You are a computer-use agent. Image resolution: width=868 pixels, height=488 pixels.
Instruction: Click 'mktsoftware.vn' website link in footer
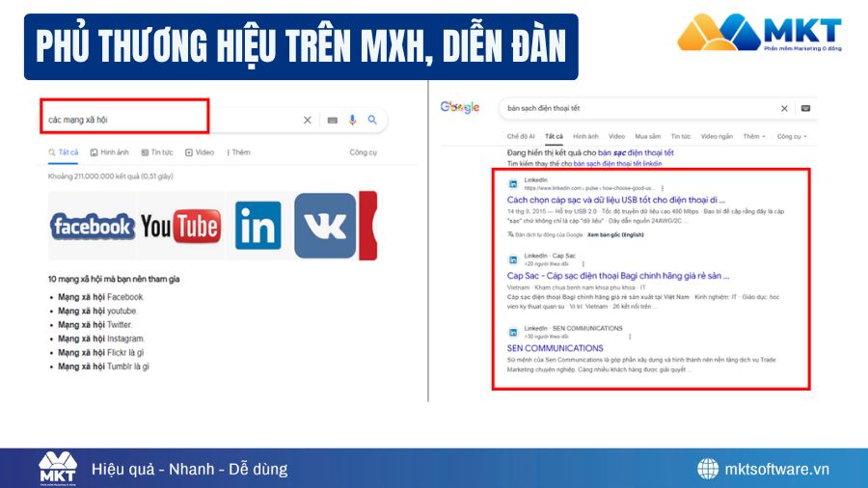777,469
